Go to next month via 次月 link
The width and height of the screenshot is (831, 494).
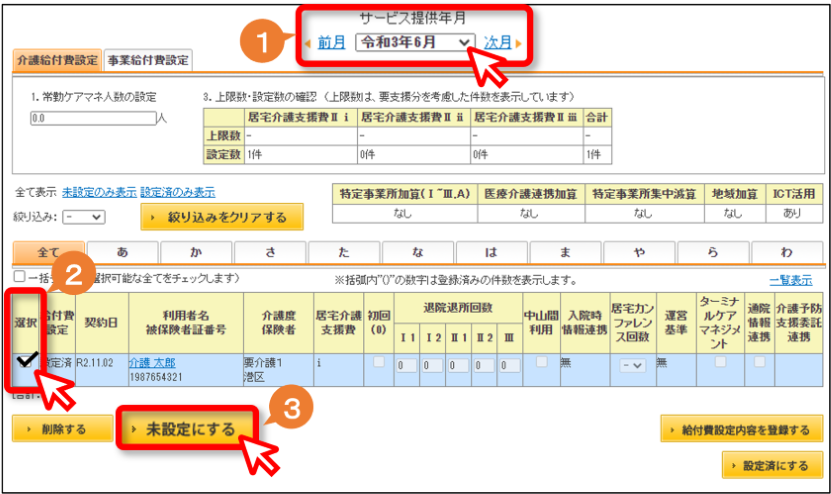point(498,42)
